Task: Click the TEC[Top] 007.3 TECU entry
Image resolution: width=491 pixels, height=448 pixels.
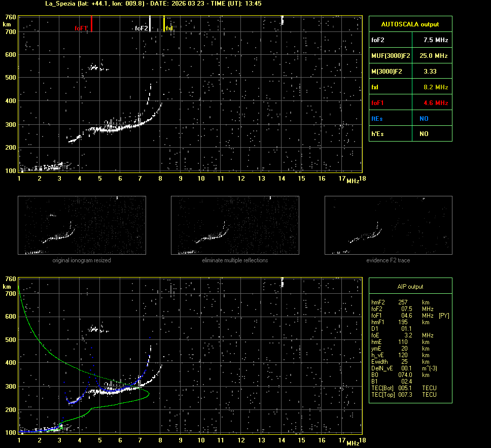Action: click(x=404, y=395)
